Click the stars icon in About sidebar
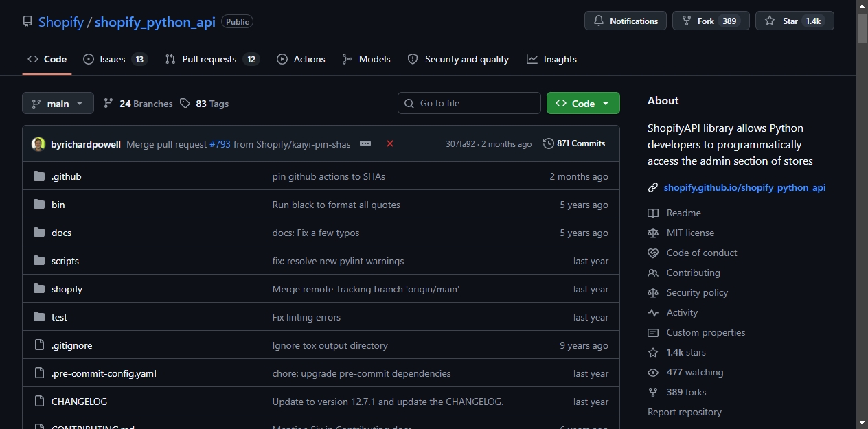868x429 pixels. coord(653,352)
